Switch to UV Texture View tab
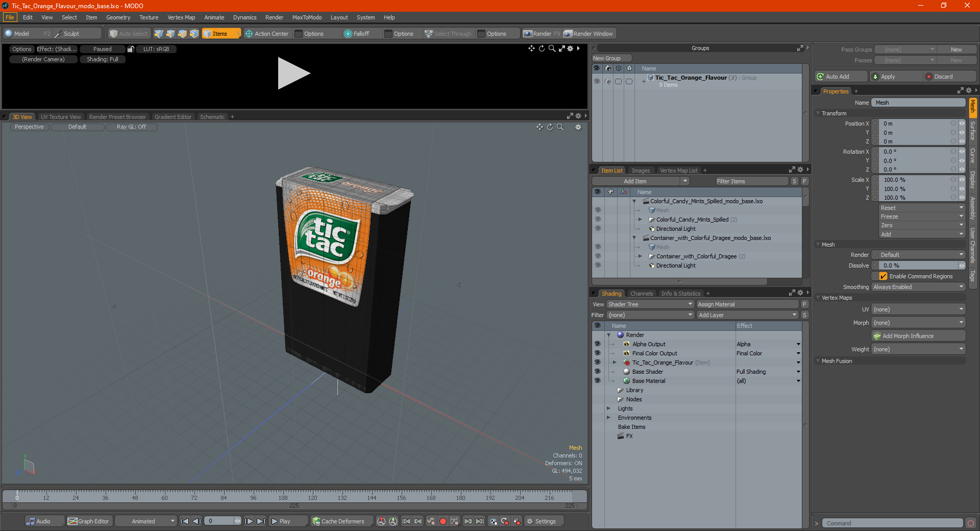The image size is (980, 531). pyautogui.click(x=61, y=117)
